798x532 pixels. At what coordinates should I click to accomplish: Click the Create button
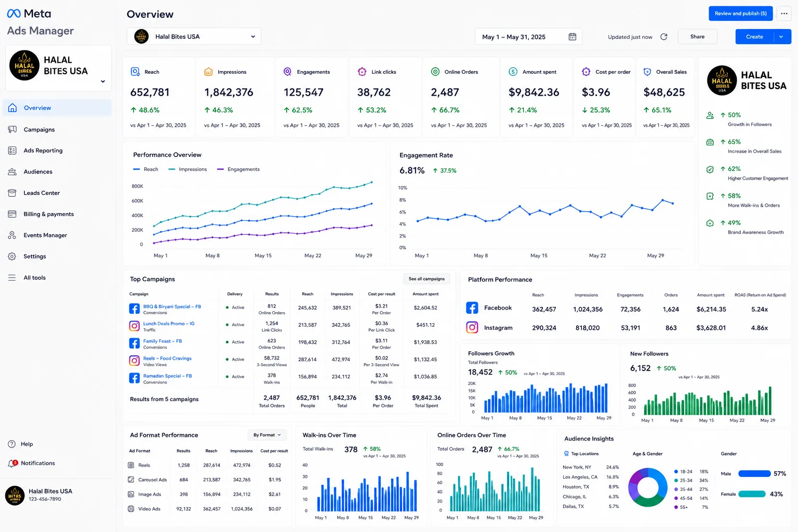click(x=754, y=37)
